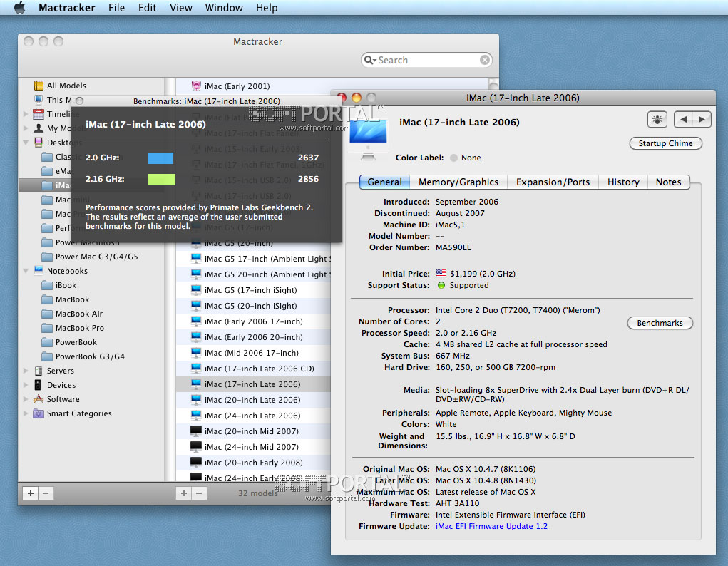
Task: Expand the My Models category
Action: (x=26, y=128)
